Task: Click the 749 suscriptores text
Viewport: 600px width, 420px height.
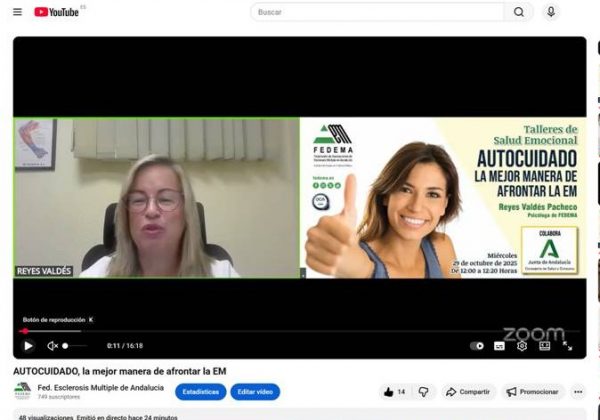Action: (x=59, y=397)
